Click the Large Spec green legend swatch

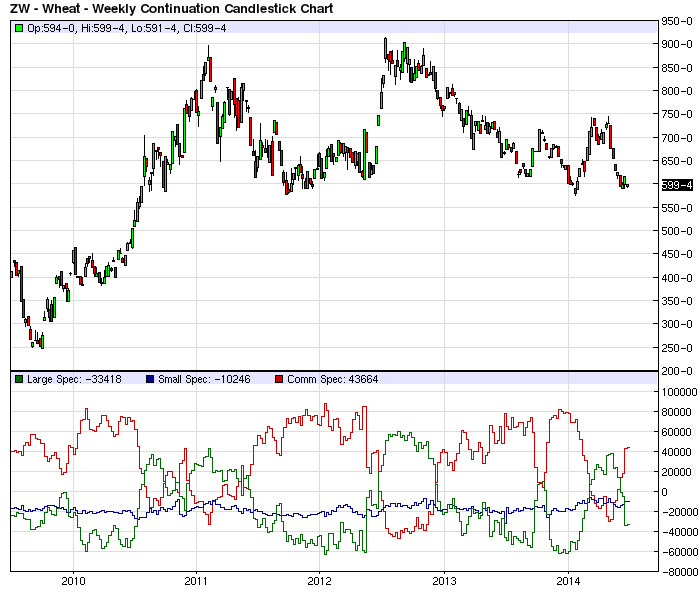pyautogui.click(x=19, y=380)
